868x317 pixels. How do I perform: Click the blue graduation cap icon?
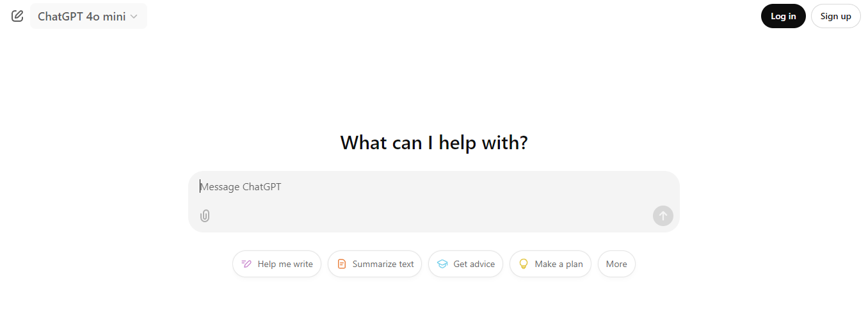(x=442, y=264)
